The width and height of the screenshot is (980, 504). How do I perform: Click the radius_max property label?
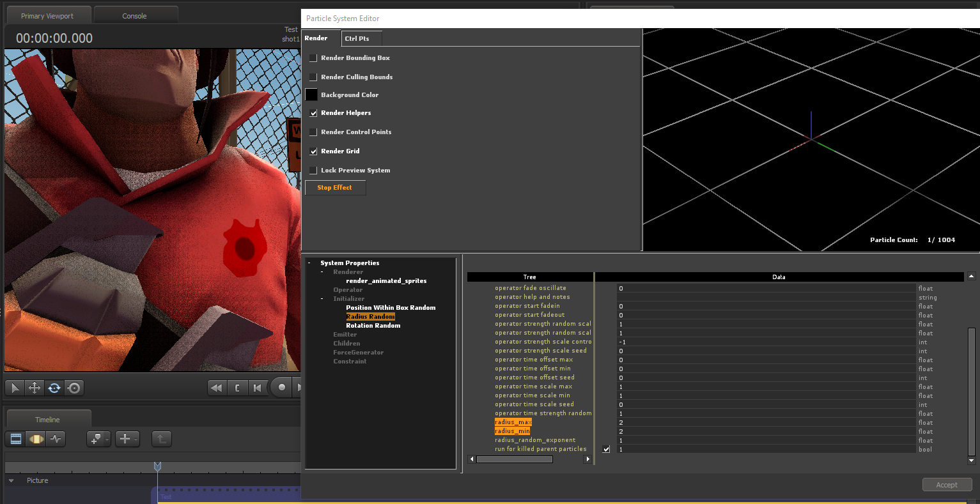513,422
